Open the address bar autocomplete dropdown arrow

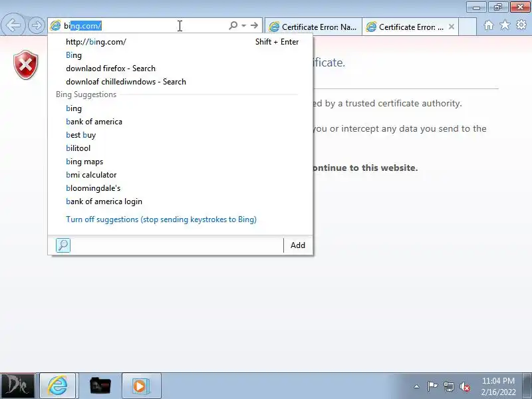(243, 25)
